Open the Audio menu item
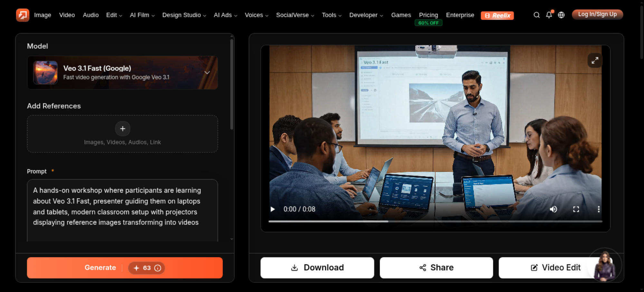The image size is (644, 292). coord(91,15)
